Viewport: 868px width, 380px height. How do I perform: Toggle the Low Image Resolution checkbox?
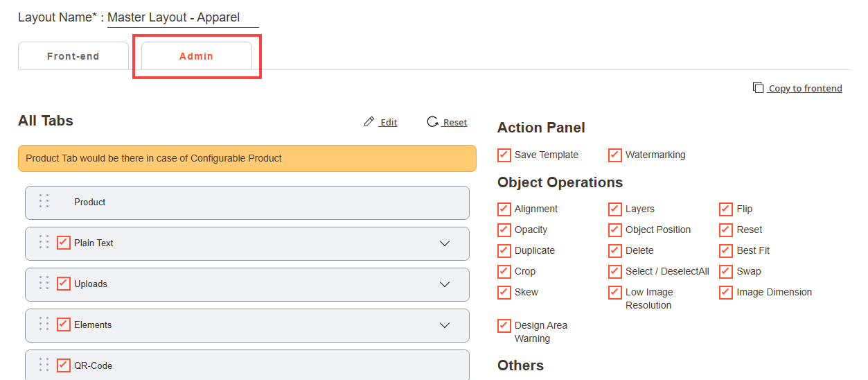(x=615, y=293)
